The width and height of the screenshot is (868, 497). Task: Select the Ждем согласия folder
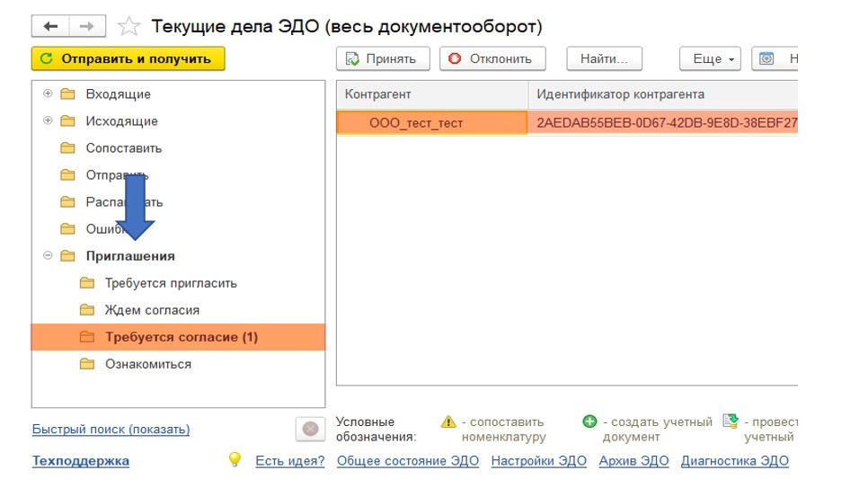coord(152,310)
